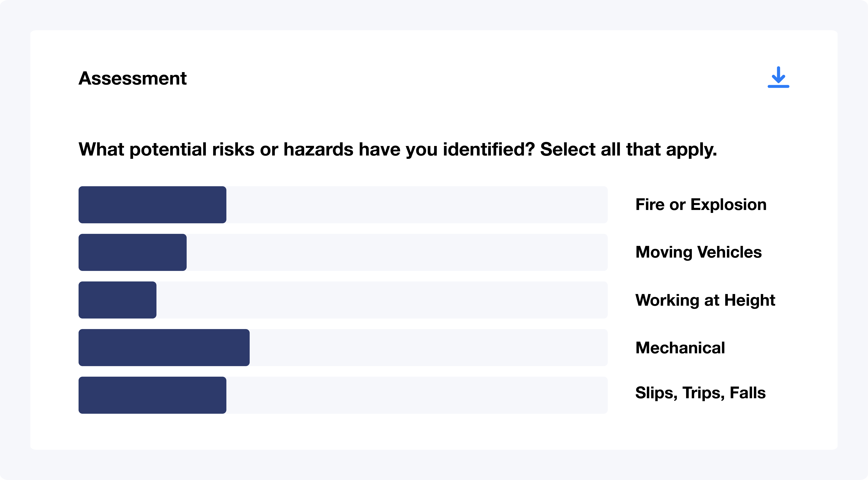Click the Assessment heading
868x480 pixels.
click(x=132, y=78)
